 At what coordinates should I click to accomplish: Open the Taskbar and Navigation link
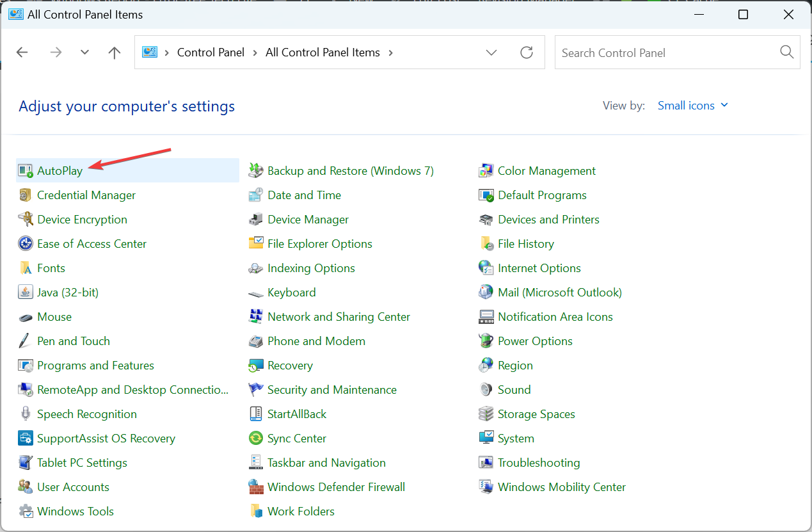pyautogui.click(x=326, y=463)
